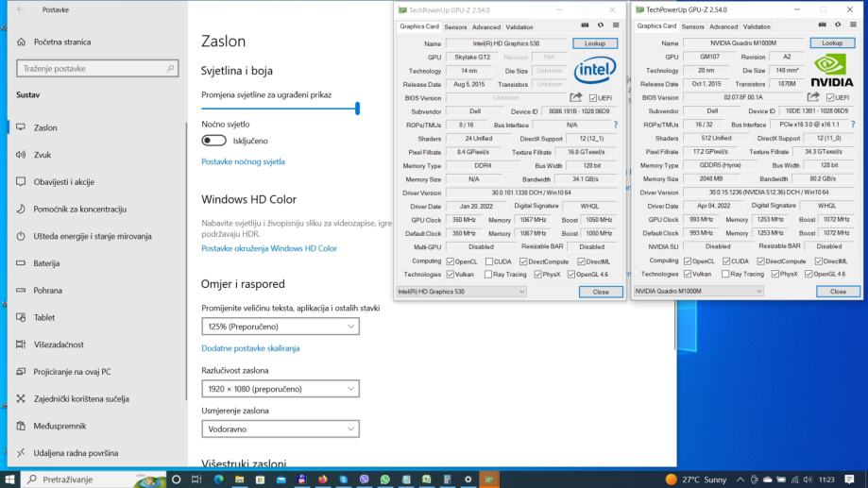The height and width of the screenshot is (488, 868).
Task: Open 125% (Preporučeno) scaling dropdown
Action: point(281,327)
